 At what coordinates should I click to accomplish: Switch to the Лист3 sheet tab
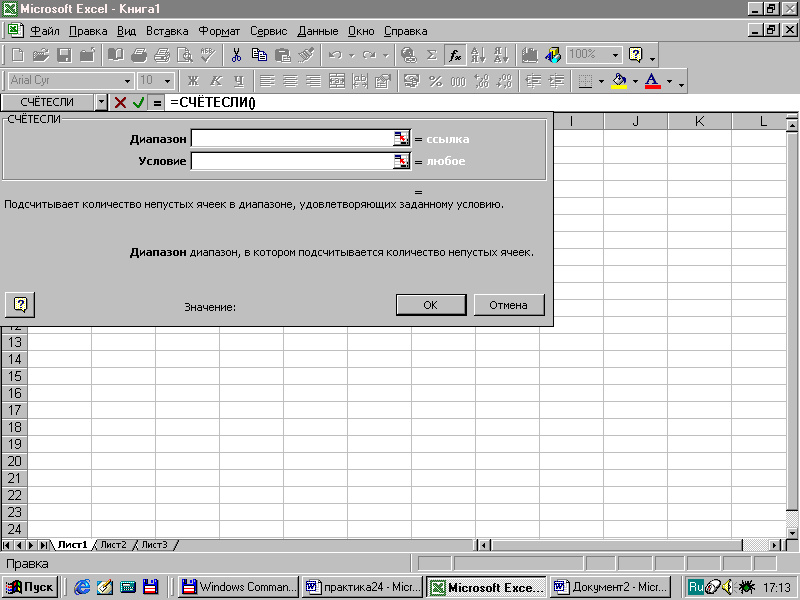(154, 544)
